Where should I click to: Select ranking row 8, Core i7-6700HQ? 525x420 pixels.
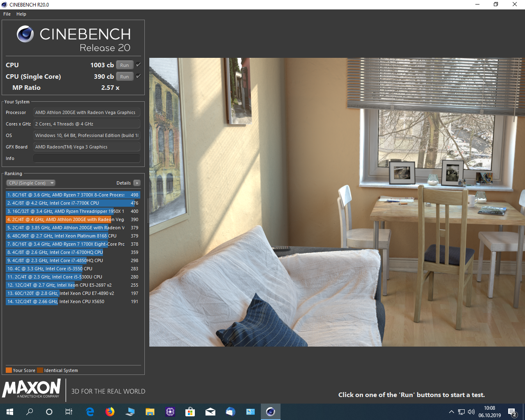pyautogui.click(x=73, y=252)
